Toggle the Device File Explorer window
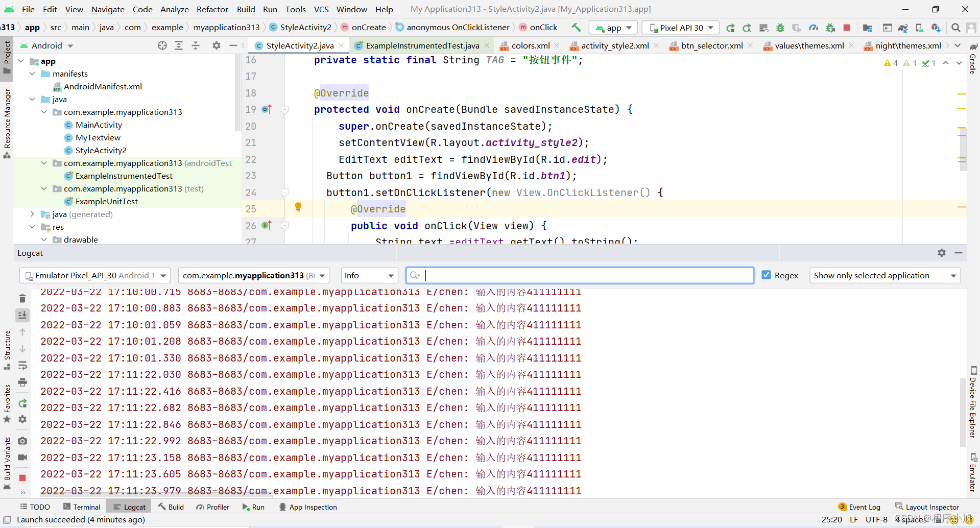Screen dimensions: 980x528 [973, 402]
